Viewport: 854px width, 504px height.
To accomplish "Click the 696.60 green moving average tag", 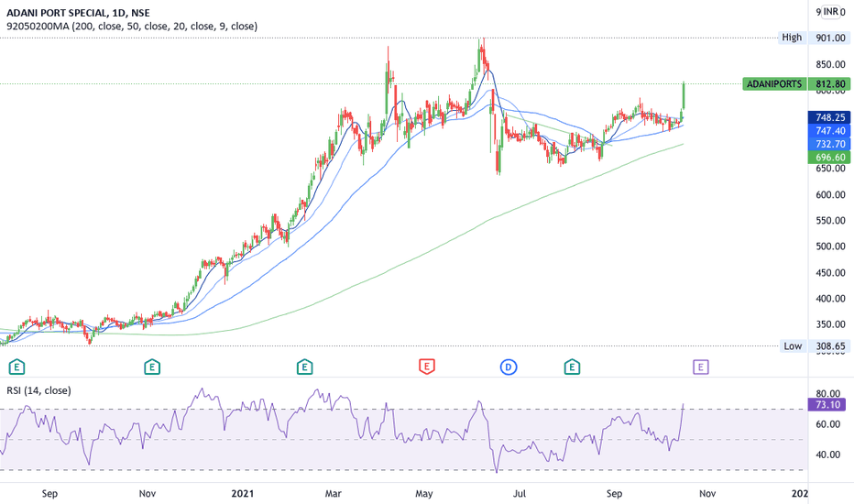I will coord(830,158).
